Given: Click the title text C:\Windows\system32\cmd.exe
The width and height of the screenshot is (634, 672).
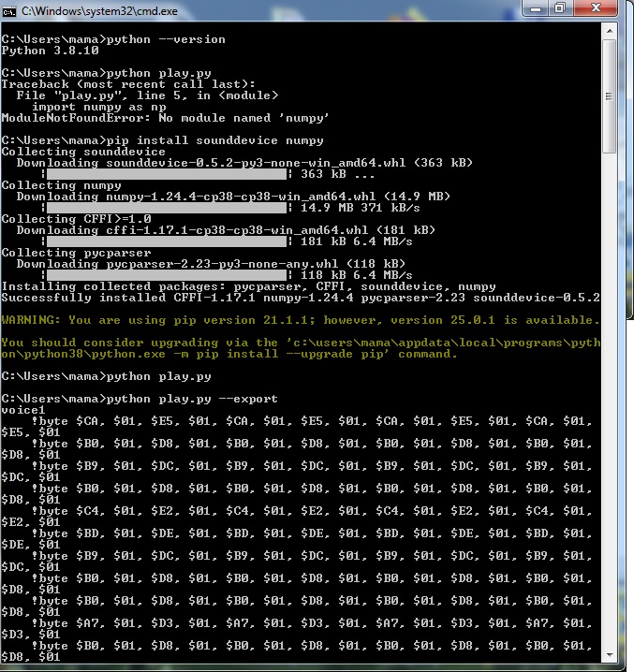Looking at the screenshot, I should click(99, 11).
